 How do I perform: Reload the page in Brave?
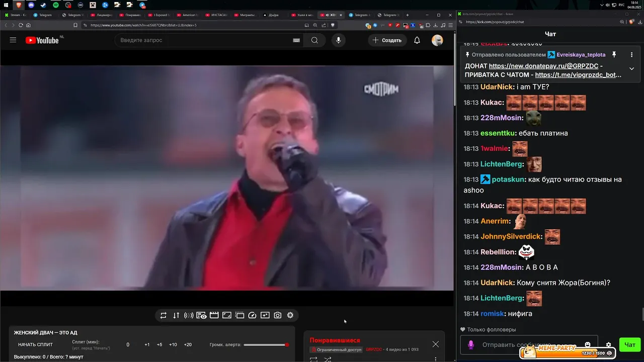[21, 25]
